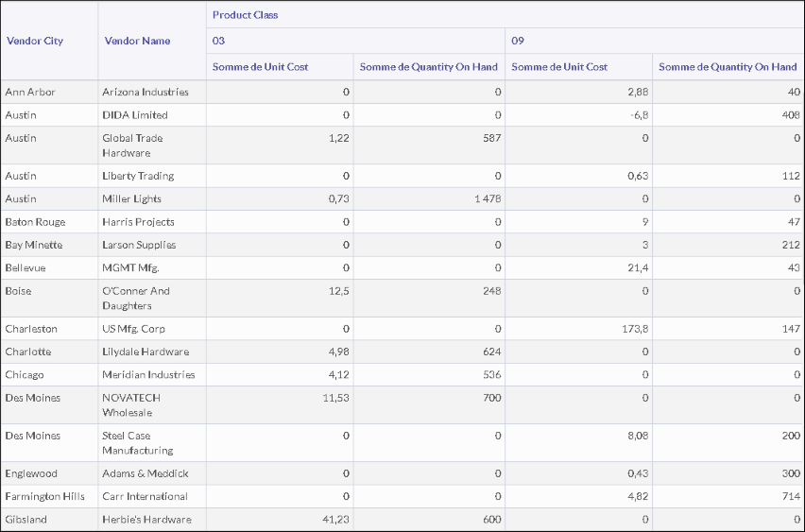Click the 03 product class header
This screenshot has width=805, height=532.
[x=218, y=41]
